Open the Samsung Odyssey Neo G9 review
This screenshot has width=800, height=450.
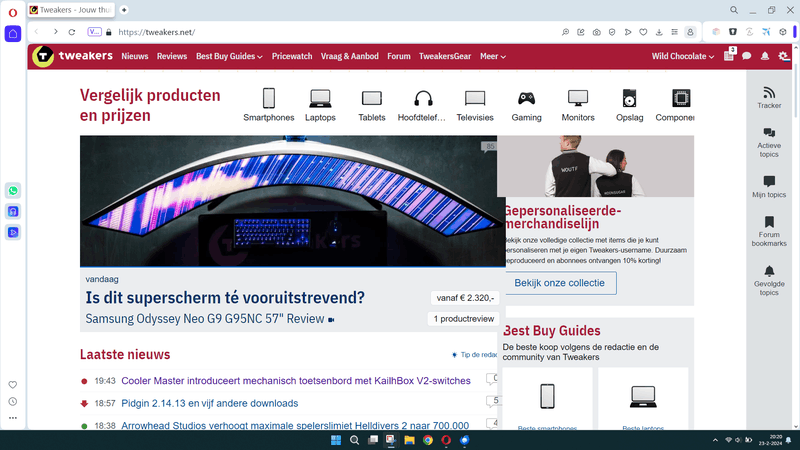(205, 319)
